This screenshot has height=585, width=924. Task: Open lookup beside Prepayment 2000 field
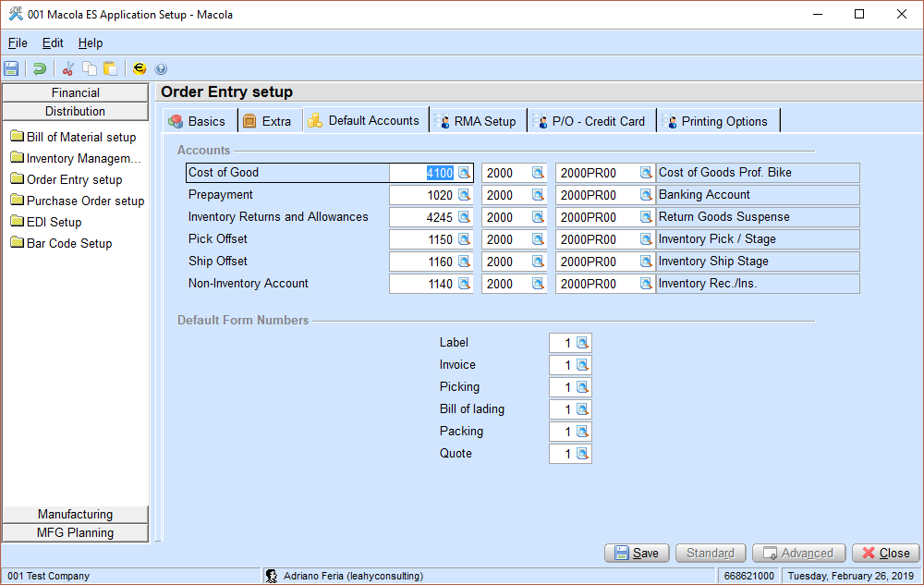tap(538, 195)
